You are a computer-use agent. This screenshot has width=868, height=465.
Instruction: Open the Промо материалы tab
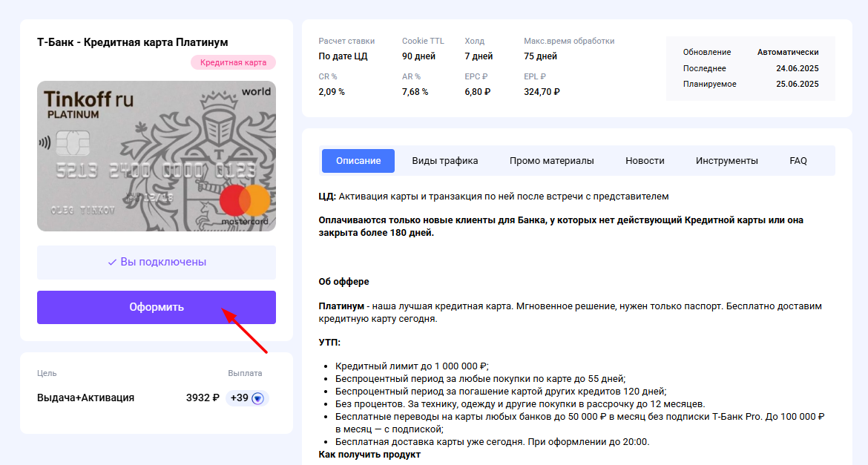point(551,160)
